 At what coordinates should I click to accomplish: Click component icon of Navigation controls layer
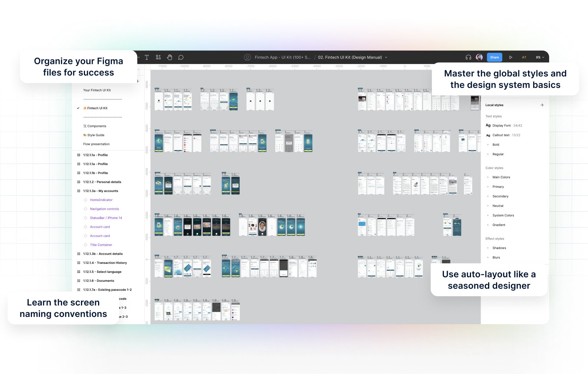point(86,209)
